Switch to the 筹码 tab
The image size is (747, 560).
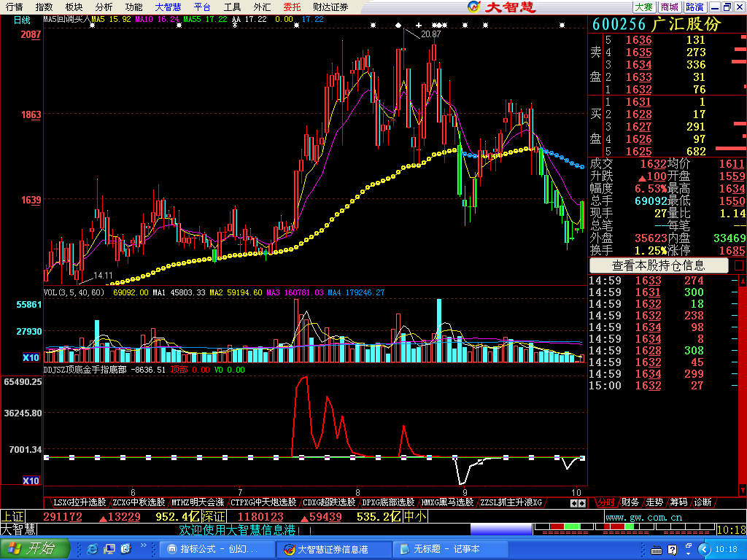coord(679,502)
